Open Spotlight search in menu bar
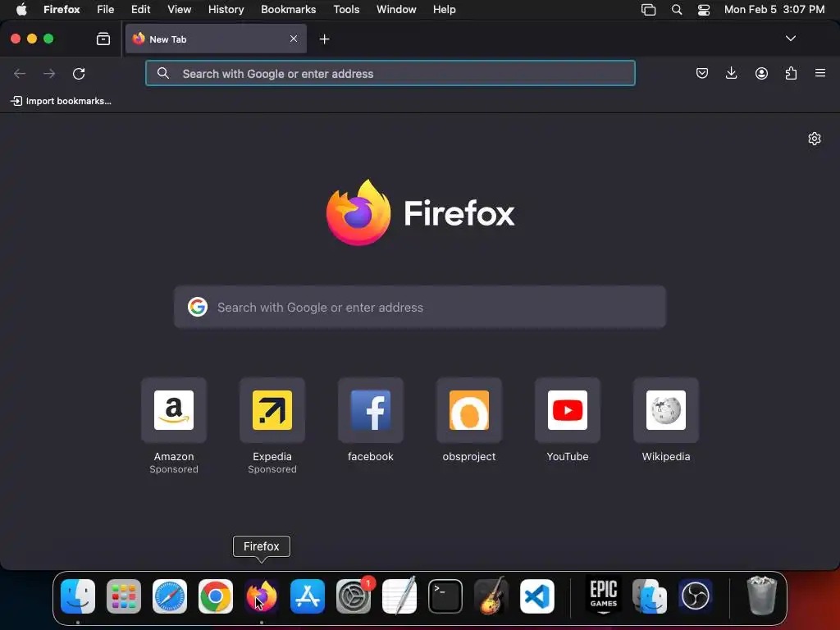 click(677, 10)
